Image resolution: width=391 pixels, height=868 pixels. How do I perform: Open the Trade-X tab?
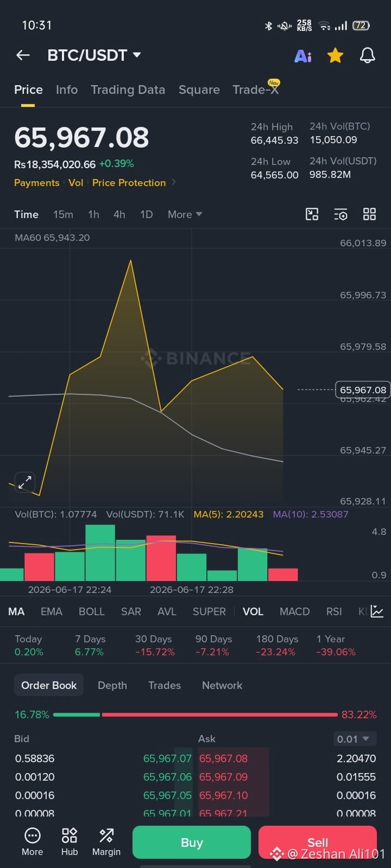coord(255,90)
